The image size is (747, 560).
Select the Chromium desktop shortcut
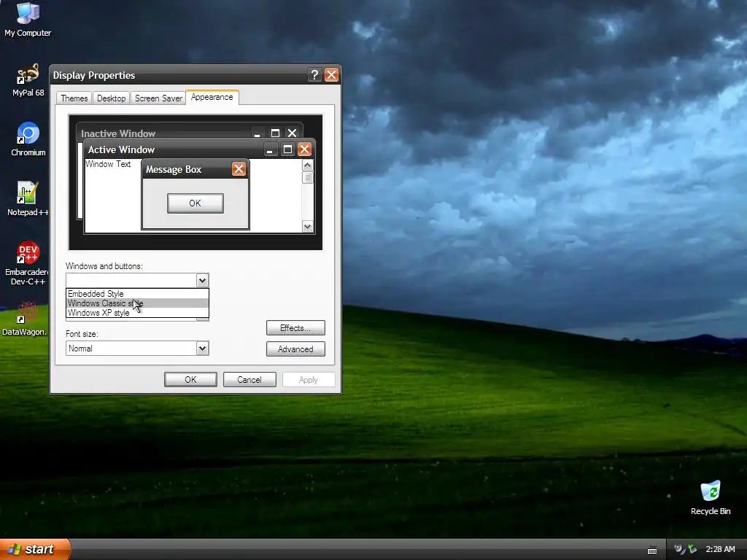pos(28,139)
